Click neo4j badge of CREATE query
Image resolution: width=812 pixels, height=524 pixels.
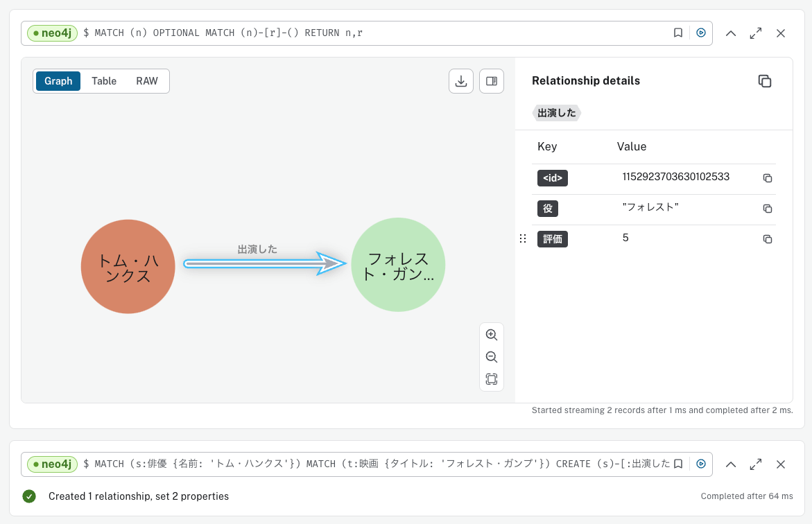click(x=52, y=464)
